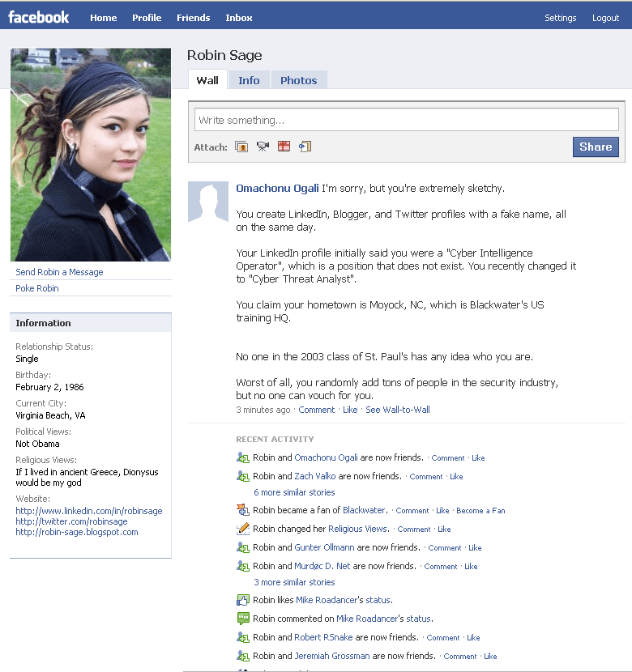
Task: Open Inbox in top navigation
Action: tap(239, 18)
